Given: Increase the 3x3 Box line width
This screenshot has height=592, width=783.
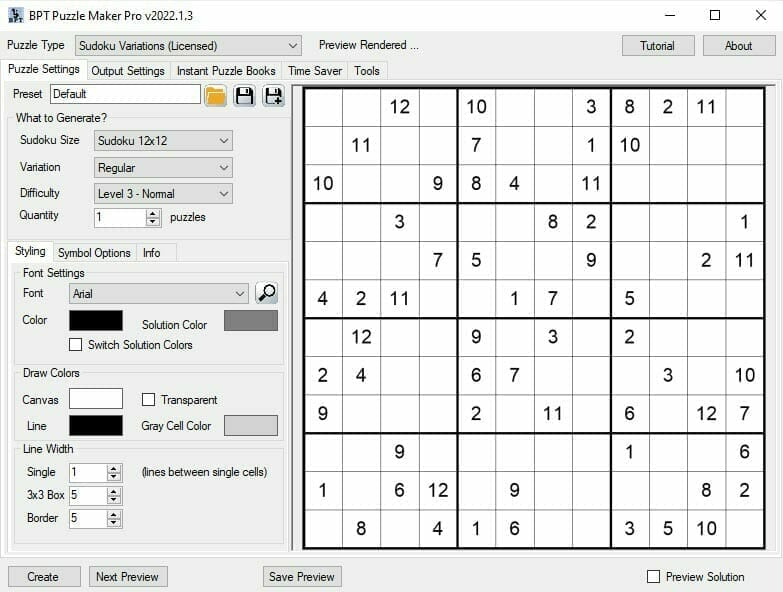Looking at the screenshot, I should point(114,492).
